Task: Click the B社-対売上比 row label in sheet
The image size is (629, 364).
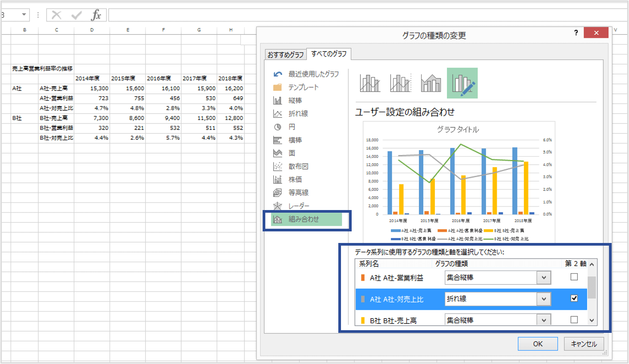Action: pos(56,138)
